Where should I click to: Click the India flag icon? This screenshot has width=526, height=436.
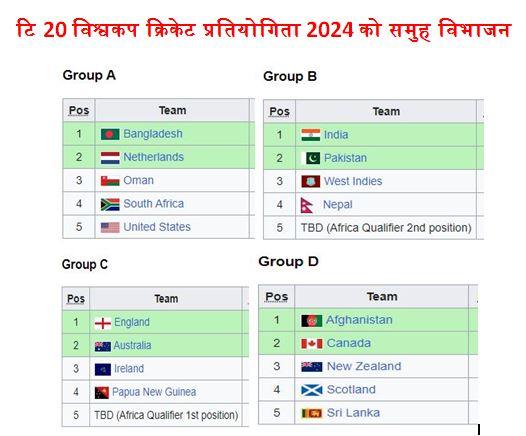(x=310, y=135)
